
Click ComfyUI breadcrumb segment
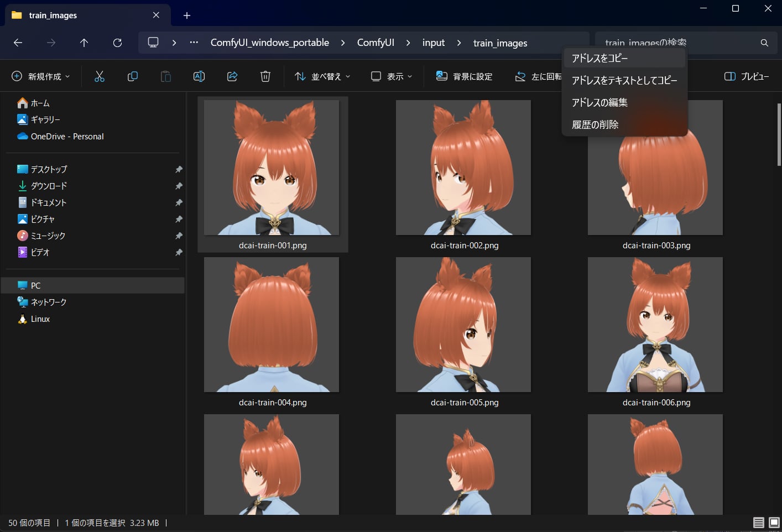(x=376, y=43)
